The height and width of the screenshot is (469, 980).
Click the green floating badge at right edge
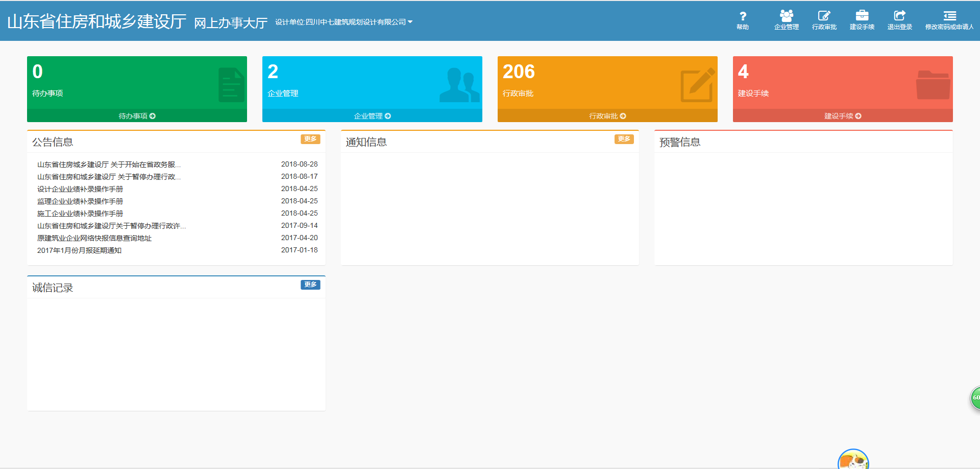[x=975, y=397]
